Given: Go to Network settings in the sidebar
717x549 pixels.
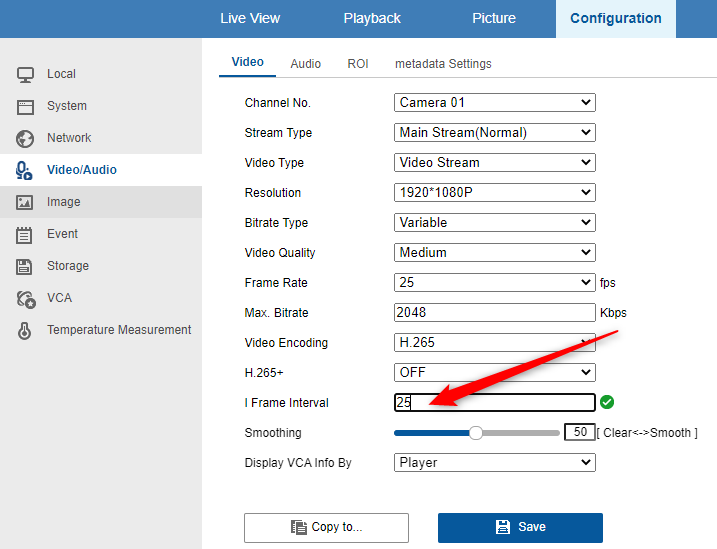Looking at the screenshot, I should (x=101, y=138).
